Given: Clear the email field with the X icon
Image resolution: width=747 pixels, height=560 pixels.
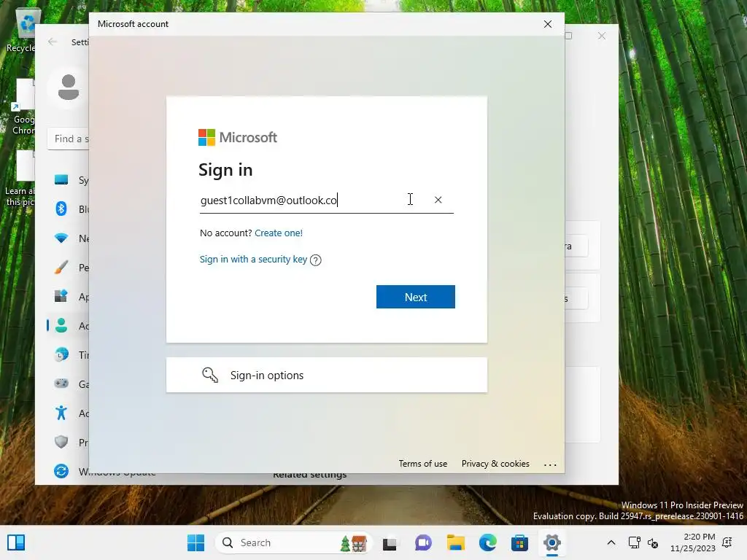Looking at the screenshot, I should (x=438, y=200).
